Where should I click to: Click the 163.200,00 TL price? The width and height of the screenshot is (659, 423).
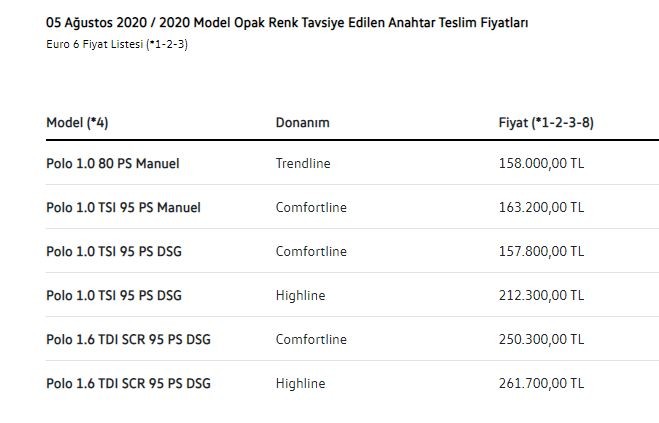[x=541, y=208]
